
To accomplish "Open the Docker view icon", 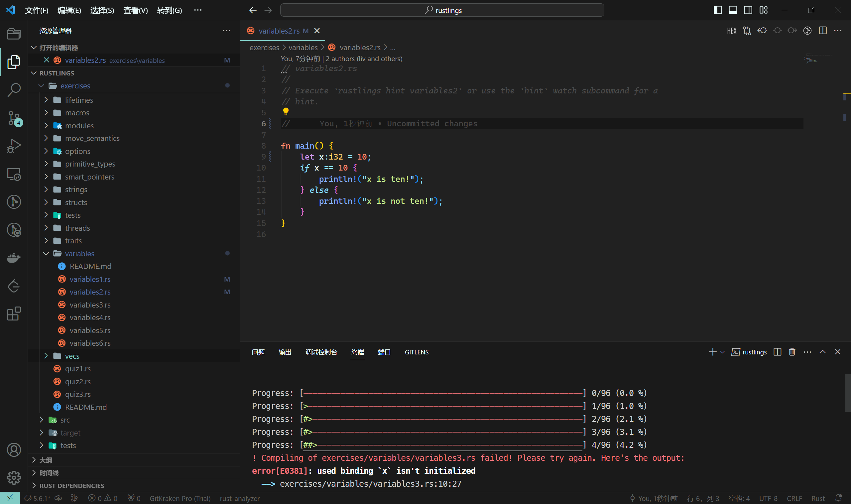I will point(14,258).
